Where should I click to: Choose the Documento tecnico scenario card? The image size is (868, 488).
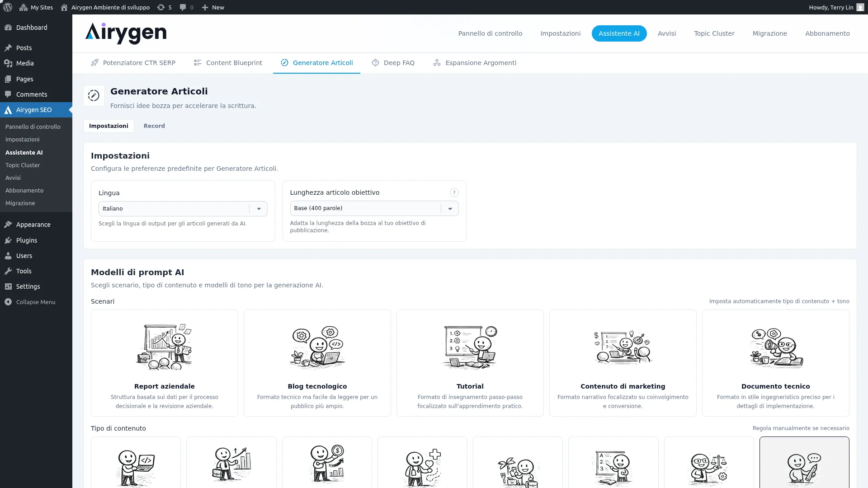(776, 363)
